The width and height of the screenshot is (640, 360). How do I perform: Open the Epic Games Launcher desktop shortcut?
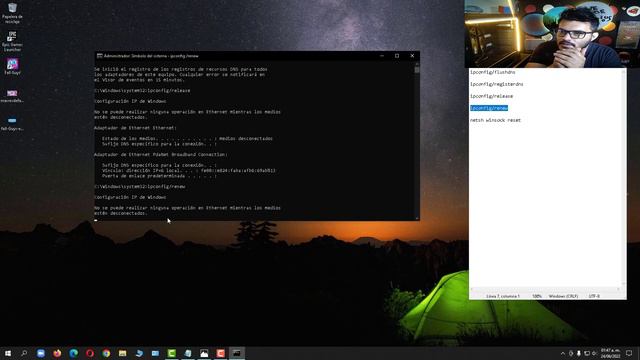pyautogui.click(x=12, y=41)
